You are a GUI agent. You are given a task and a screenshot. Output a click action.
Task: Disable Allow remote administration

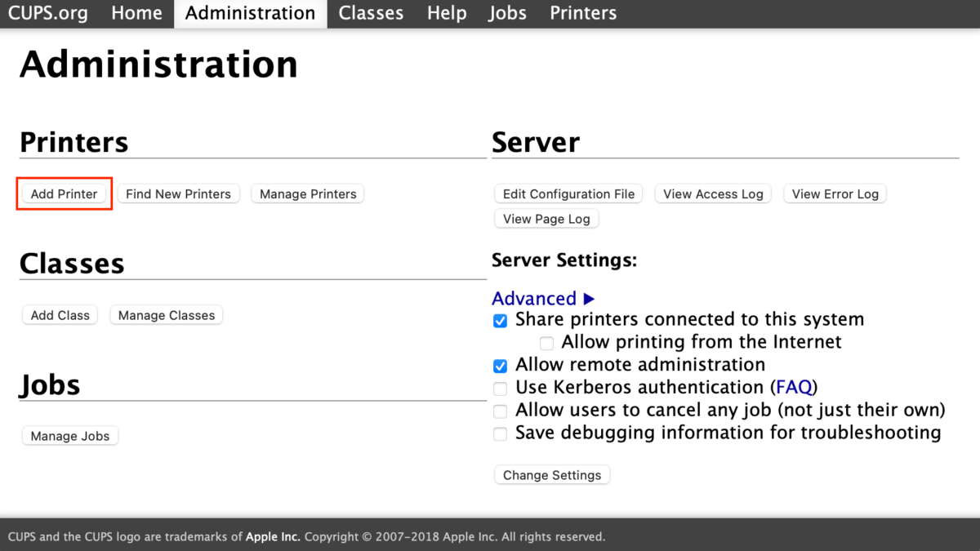point(501,366)
